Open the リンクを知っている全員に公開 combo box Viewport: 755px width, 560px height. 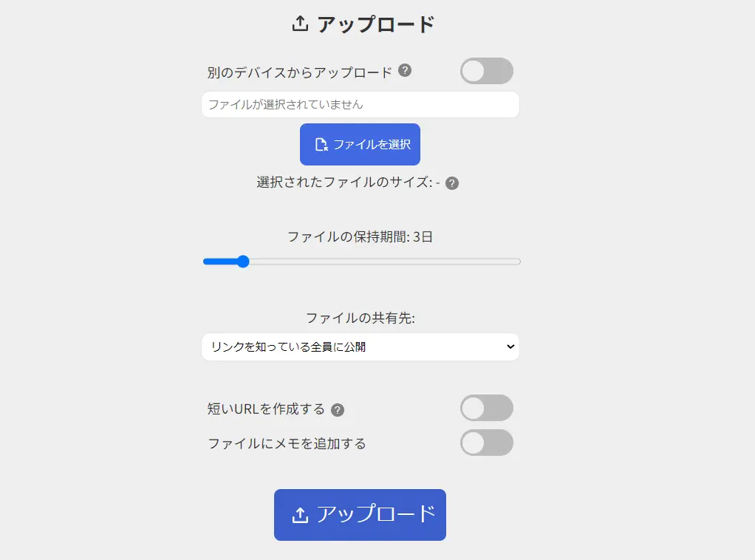tap(360, 346)
